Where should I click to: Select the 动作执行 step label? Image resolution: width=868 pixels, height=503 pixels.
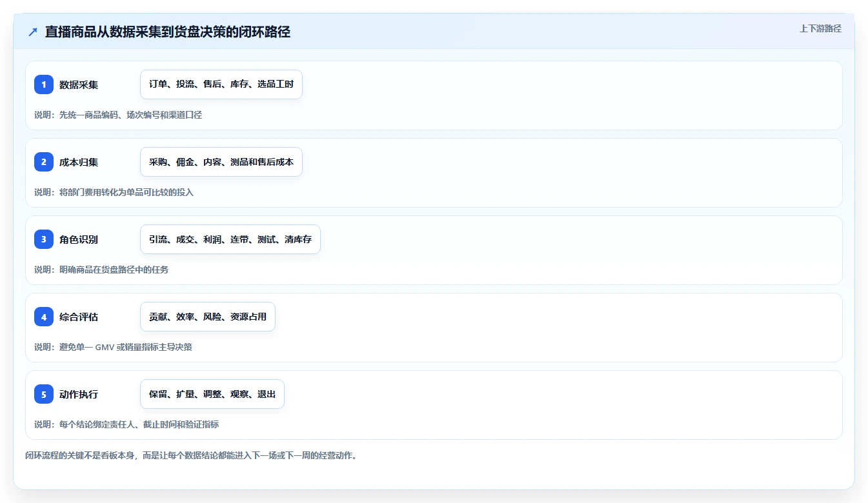pos(79,394)
